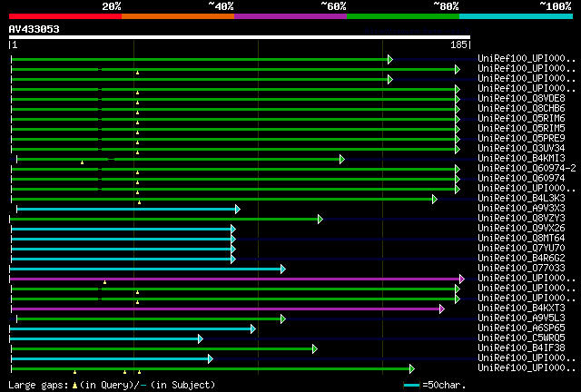
Task: Click the purple ~60% identity legend segment
Action: tap(290, 16)
